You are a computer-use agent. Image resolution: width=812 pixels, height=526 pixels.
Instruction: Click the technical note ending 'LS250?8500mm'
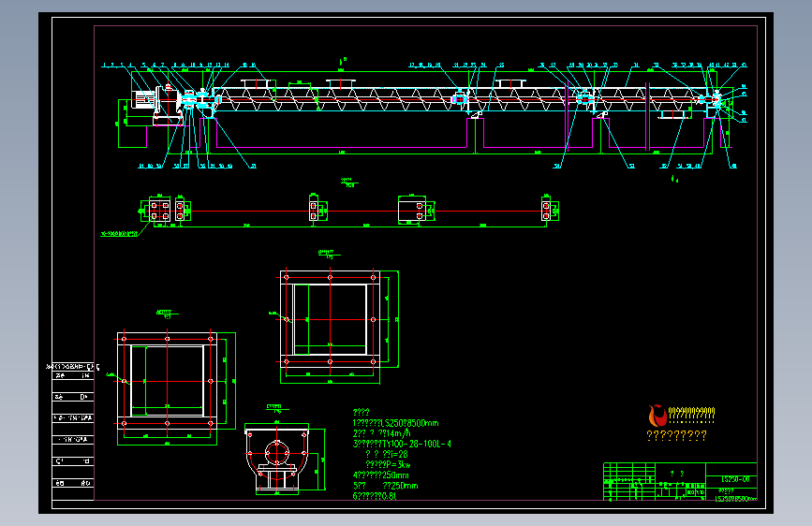click(395, 423)
